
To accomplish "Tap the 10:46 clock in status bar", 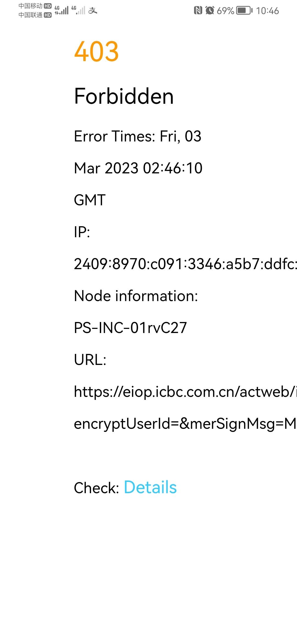I will (x=267, y=11).
